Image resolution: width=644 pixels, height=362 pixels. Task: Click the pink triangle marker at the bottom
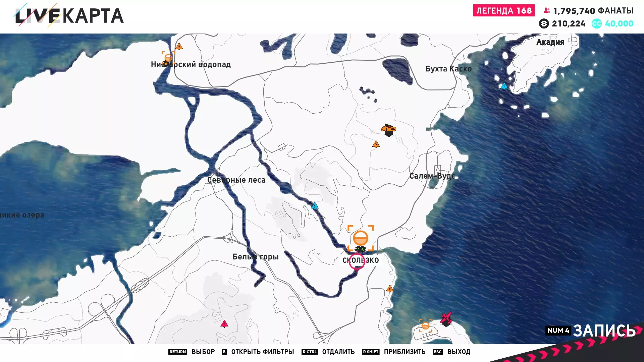[224, 324]
